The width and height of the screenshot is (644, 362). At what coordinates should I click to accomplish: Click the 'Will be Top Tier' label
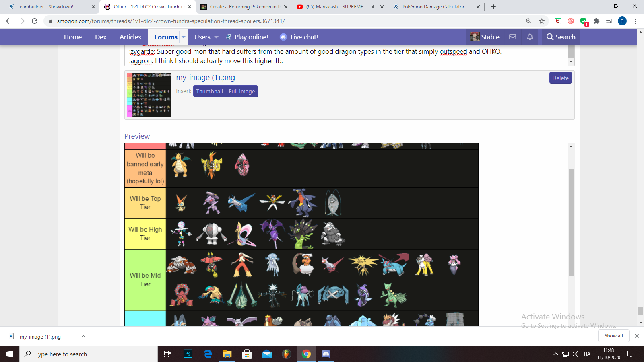click(x=145, y=203)
